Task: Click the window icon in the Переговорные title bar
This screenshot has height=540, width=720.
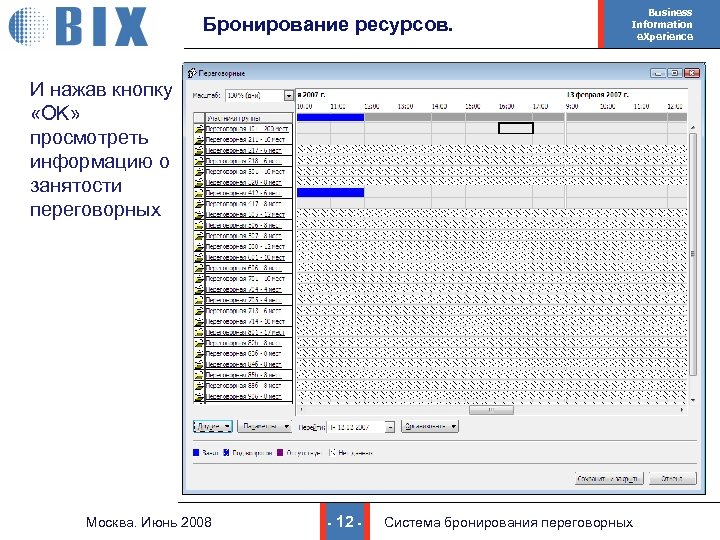Action: 192,73
